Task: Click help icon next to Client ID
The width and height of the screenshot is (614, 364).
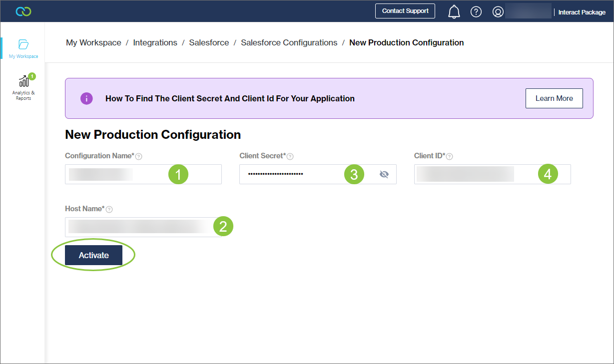Action: pyautogui.click(x=450, y=157)
